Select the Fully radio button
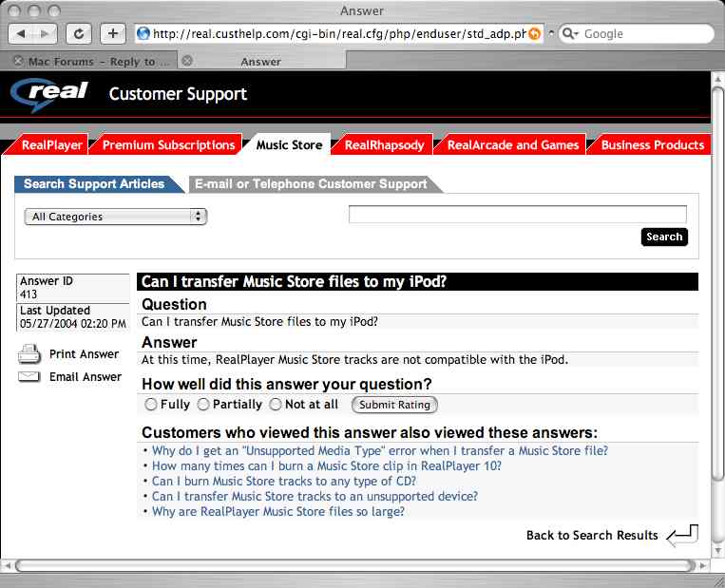The width and height of the screenshot is (725, 588). pyautogui.click(x=151, y=405)
